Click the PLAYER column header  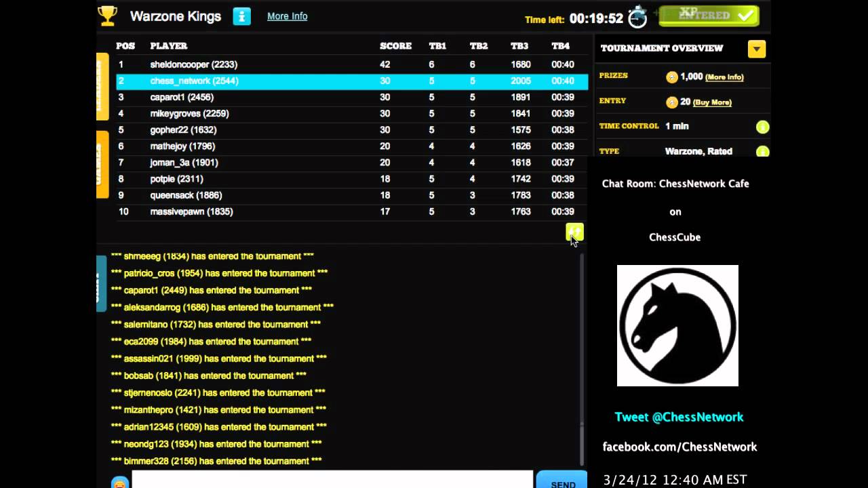[x=169, y=46]
